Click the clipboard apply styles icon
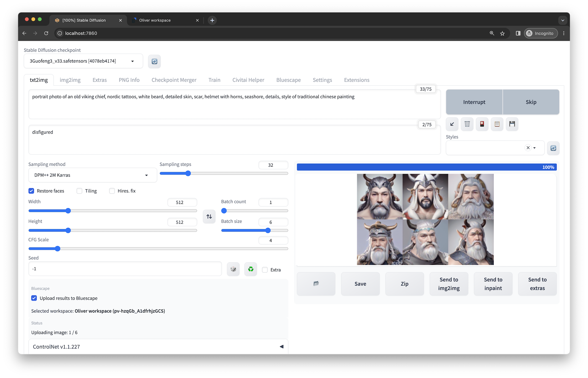The image size is (588, 378). (497, 124)
